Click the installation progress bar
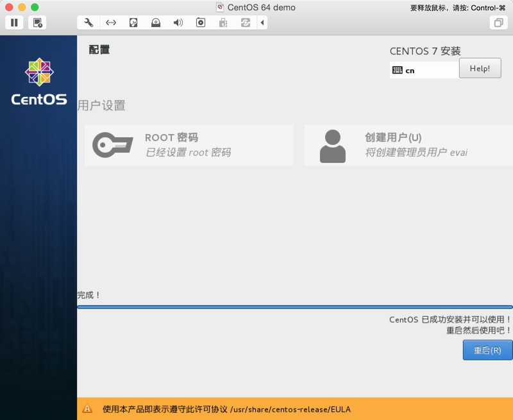Image resolution: width=513 pixels, height=420 pixels. 295,307
